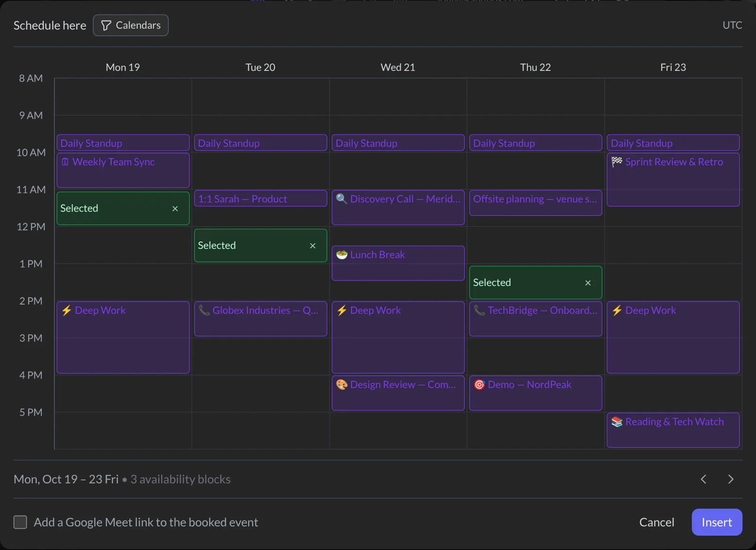Open the Sprint Review & Retro event
Viewport: 756px width, 550px height.
click(673, 180)
